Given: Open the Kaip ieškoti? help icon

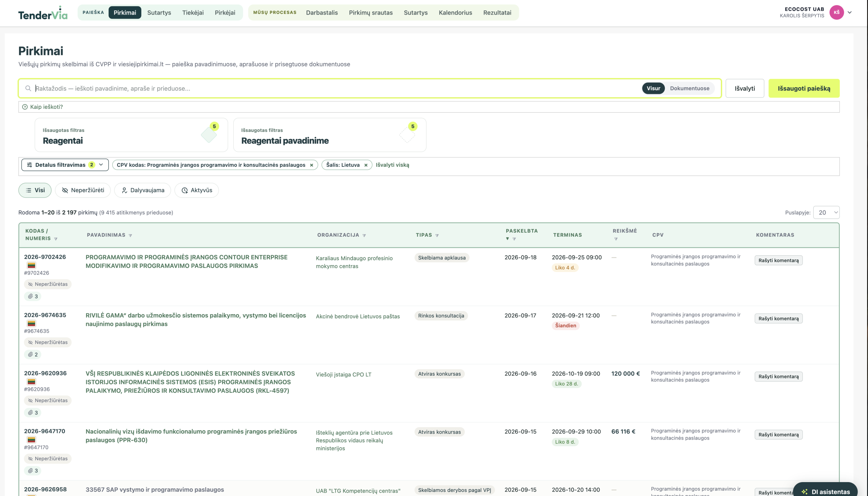Looking at the screenshot, I should tap(25, 107).
